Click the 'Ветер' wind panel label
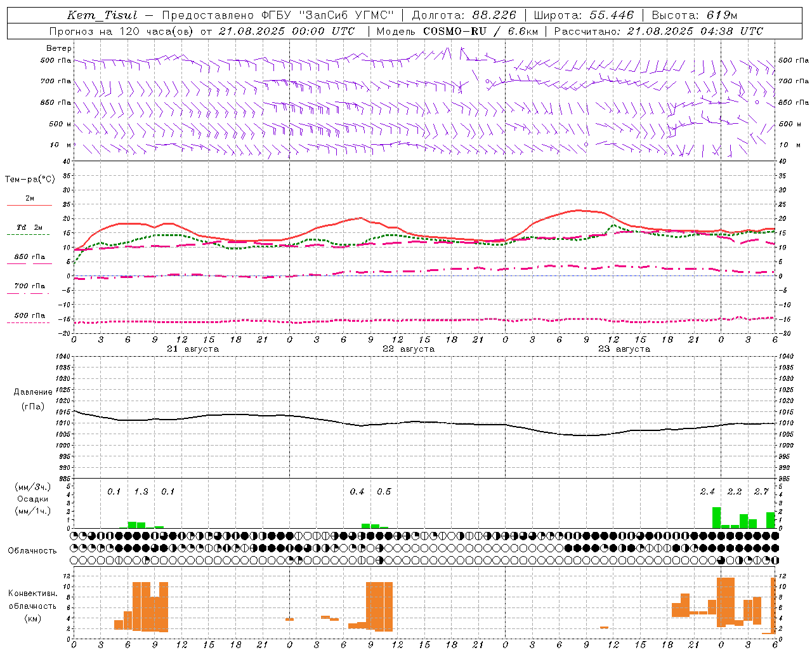Viewport: 812px width, 650px height. [59, 48]
